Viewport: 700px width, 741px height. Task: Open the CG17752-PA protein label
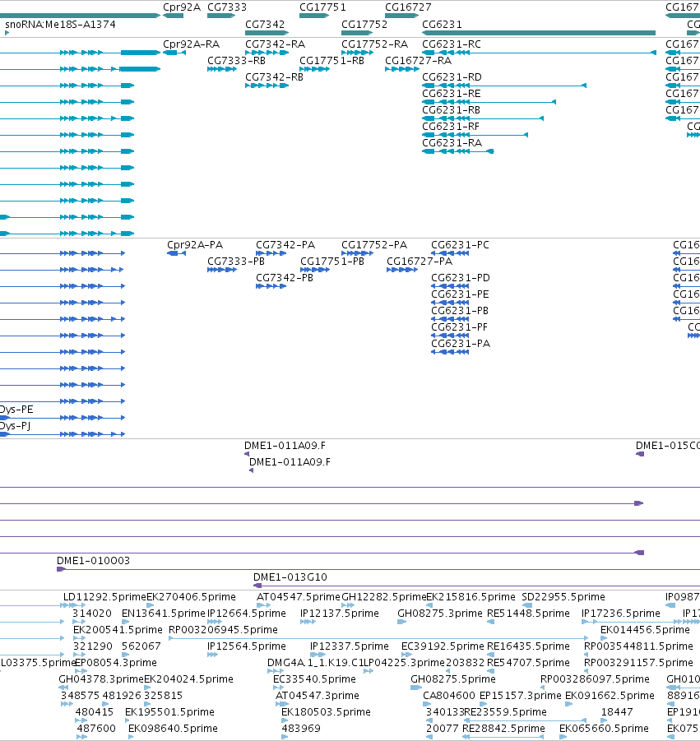tap(374, 245)
